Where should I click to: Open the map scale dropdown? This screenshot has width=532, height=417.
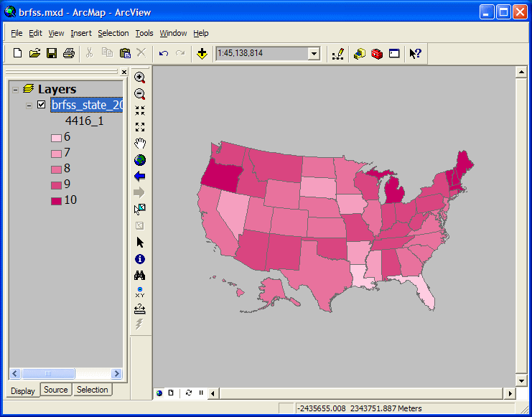click(314, 54)
